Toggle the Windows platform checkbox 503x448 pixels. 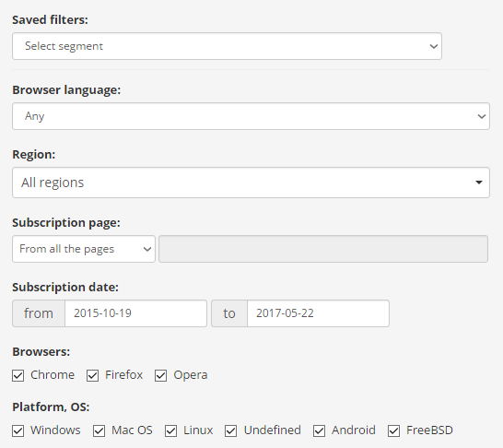click(18, 430)
